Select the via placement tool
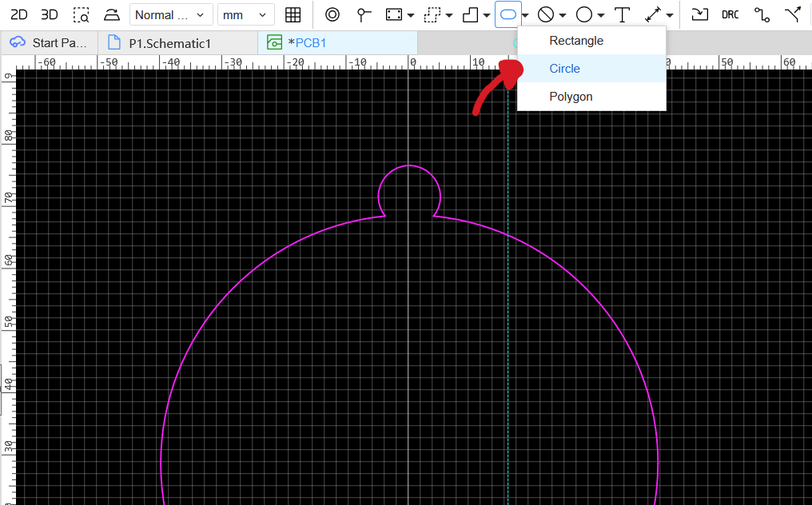Image resolution: width=812 pixels, height=505 pixels. coord(332,14)
